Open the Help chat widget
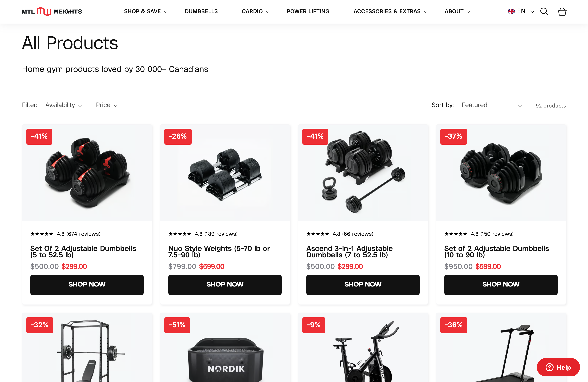This screenshot has height=382, width=588. (x=558, y=367)
